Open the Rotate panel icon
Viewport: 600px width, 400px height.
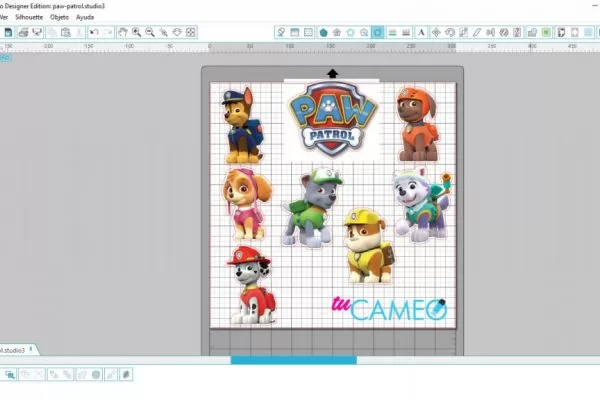tap(450, 33)
